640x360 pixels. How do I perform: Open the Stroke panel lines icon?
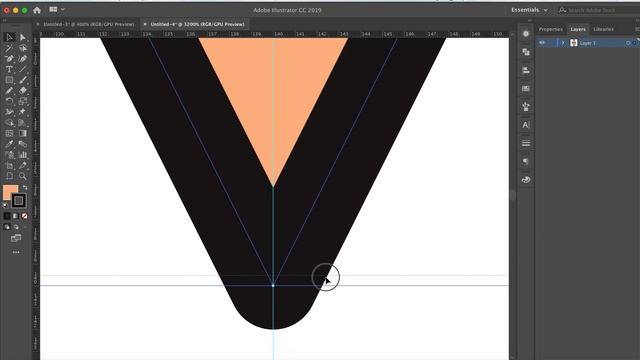pos(526,143)
